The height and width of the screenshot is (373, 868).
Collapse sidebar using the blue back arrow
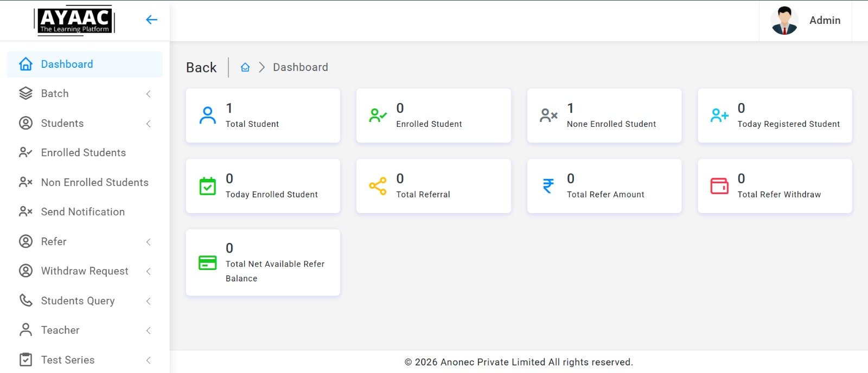point(151,20)
